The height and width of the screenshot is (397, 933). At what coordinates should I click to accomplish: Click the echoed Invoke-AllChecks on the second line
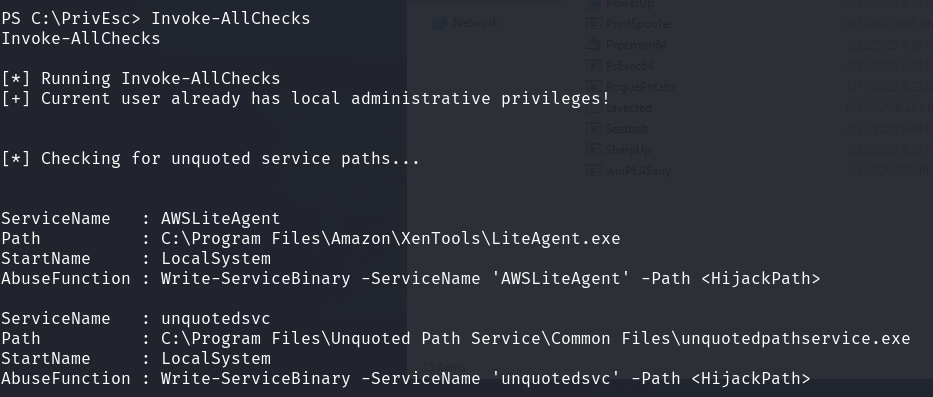click(x=81, y=39)
